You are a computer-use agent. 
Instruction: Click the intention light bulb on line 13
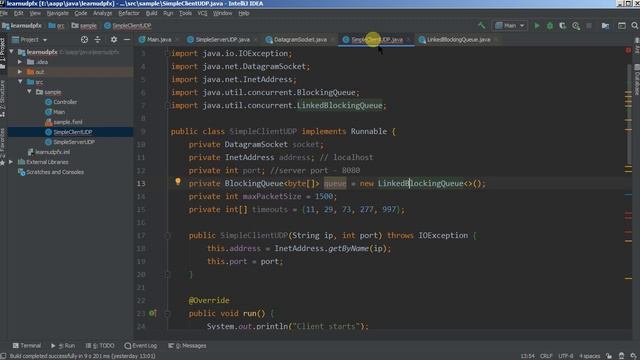178,182
